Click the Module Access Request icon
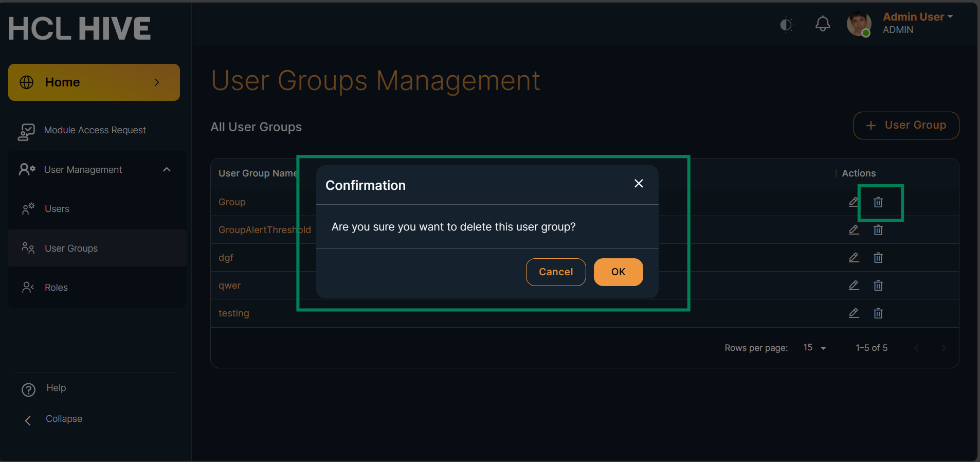This screenshot has height=462, width=980. pyautogui.click(x=26, y=132)
